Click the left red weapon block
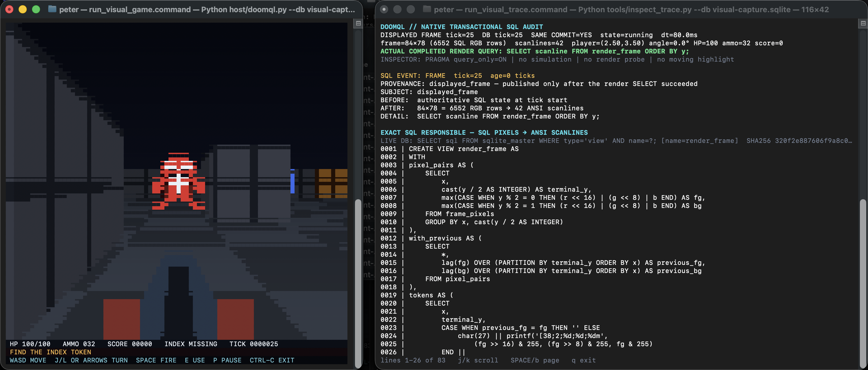Viewport: 868px width, 370px height. coord(122,319)
